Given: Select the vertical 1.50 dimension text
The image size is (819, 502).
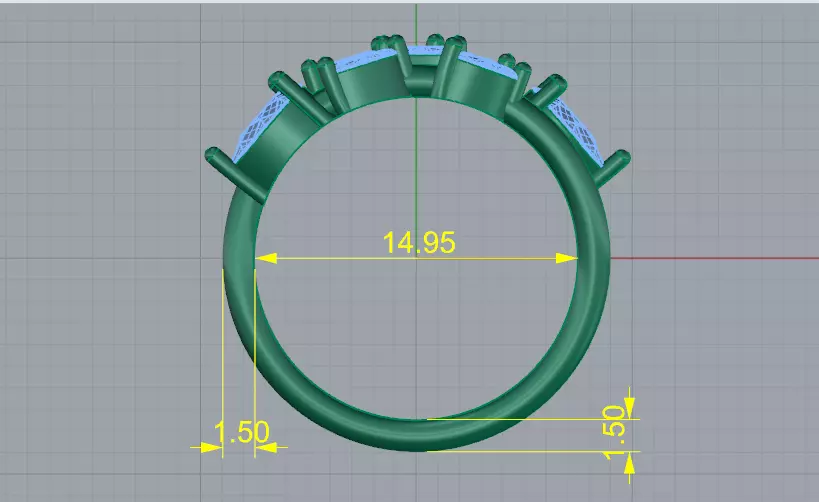Looking at the screenshot, I should (x=613, y=432).
